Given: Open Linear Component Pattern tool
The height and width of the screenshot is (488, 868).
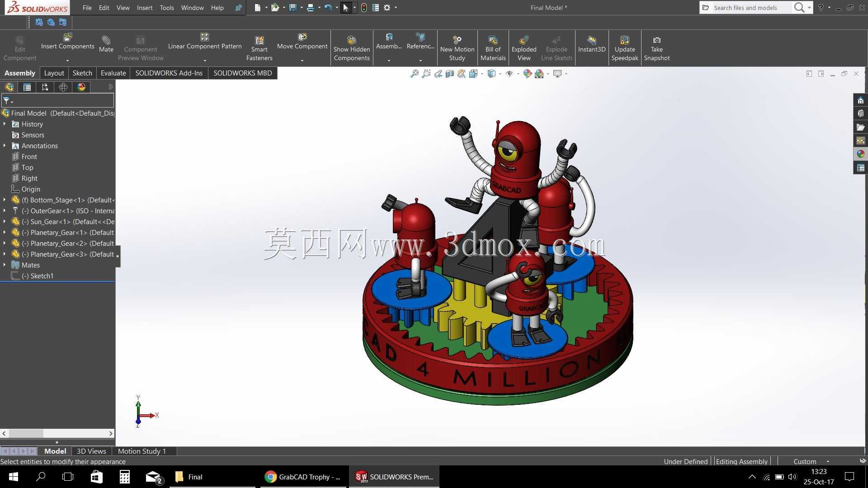Looking at the screenshot, I should point(205,42).
